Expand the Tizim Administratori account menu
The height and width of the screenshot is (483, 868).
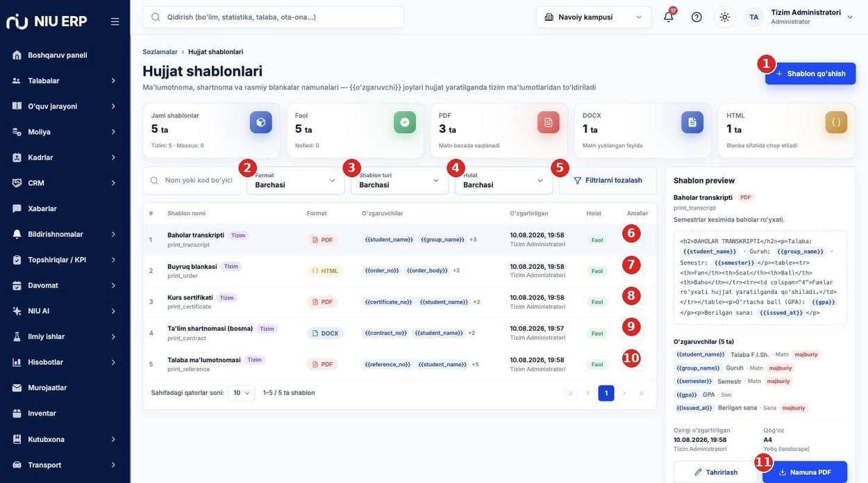[812, 17]
